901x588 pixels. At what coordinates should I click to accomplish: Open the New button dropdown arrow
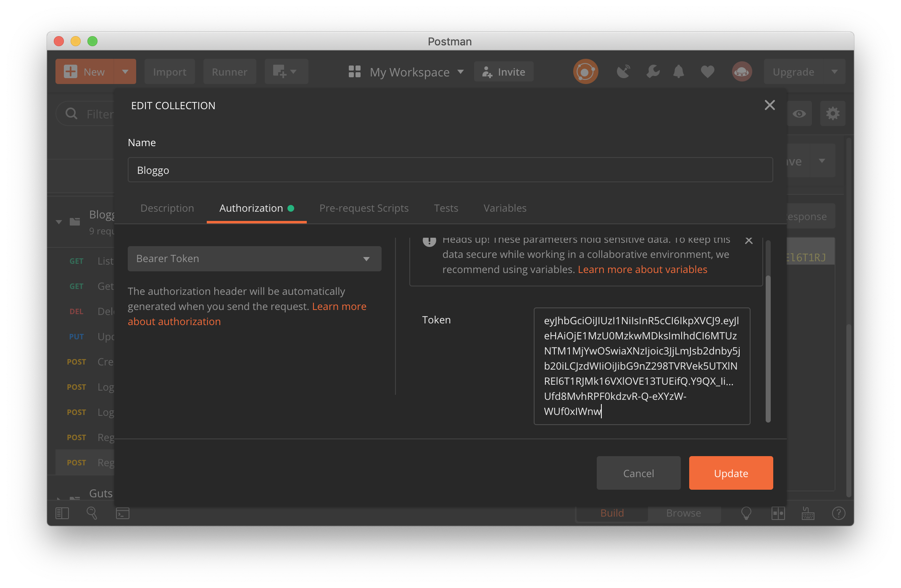(x=125, y=72)
